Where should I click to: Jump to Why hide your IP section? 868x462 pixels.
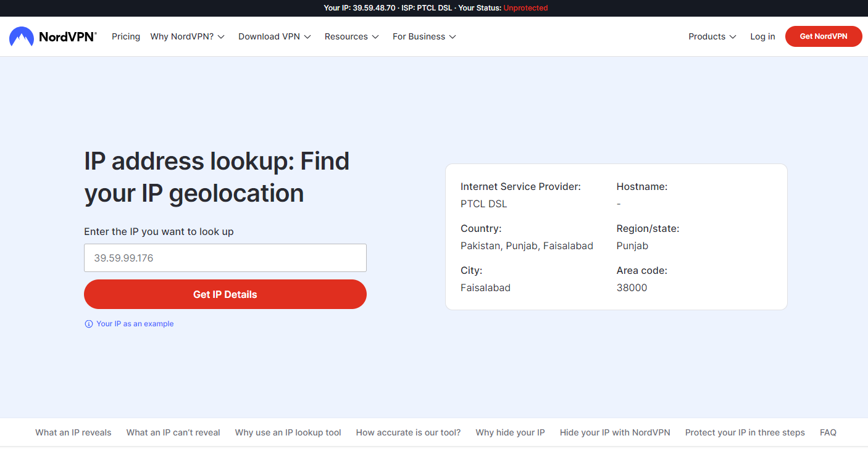click(511, 432)
